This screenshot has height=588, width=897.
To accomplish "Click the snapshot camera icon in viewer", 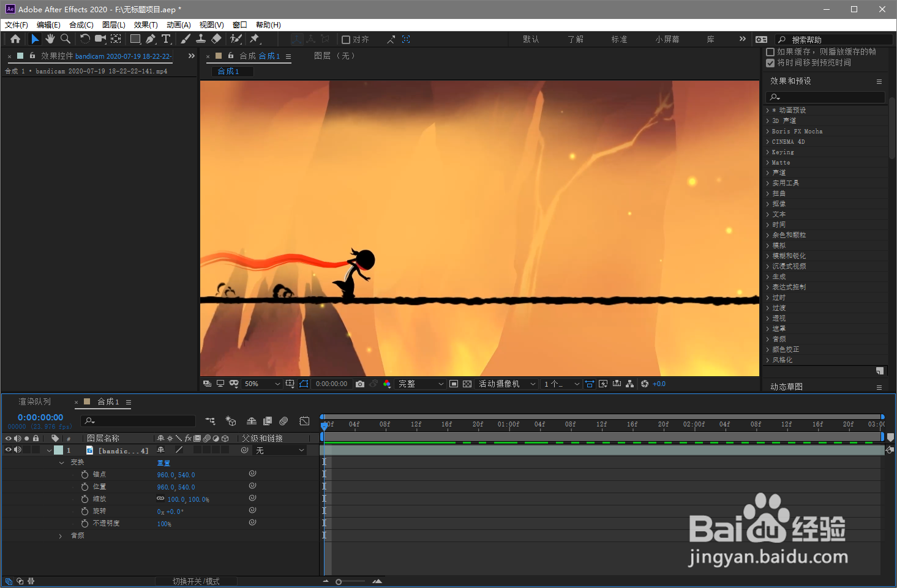I will pos(360,384).
